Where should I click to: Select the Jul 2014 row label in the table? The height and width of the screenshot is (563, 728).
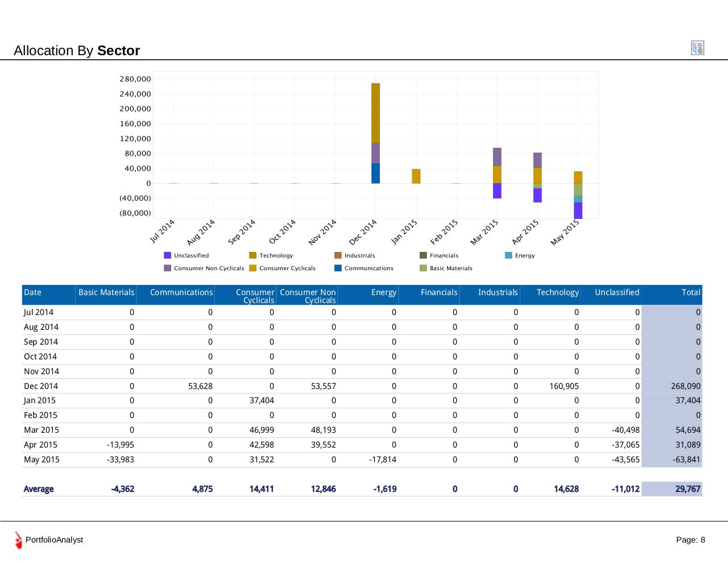coord(39,312)
